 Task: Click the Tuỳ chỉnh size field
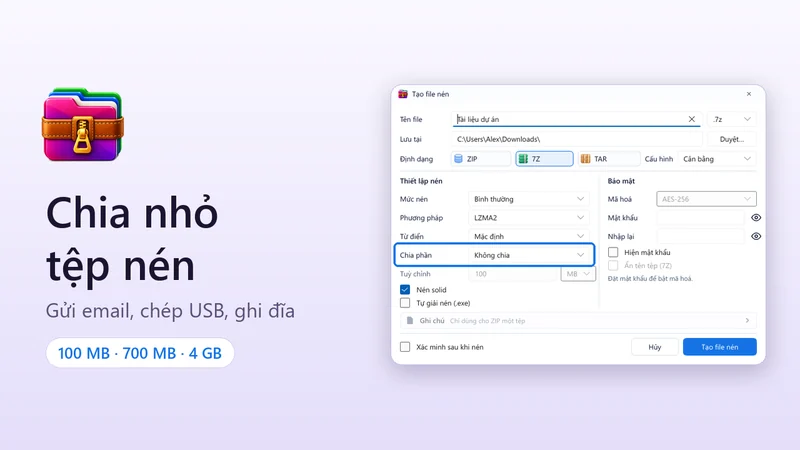513,274
